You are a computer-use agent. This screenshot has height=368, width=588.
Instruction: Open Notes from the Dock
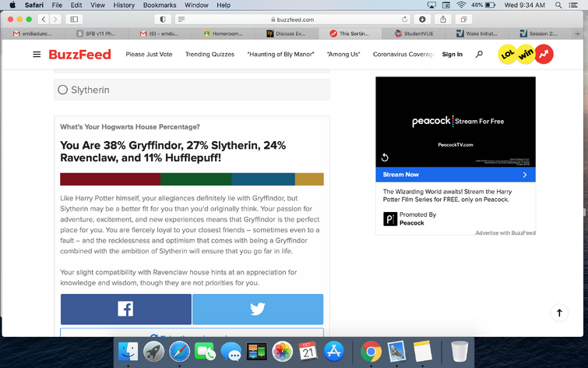click(423, 352)
